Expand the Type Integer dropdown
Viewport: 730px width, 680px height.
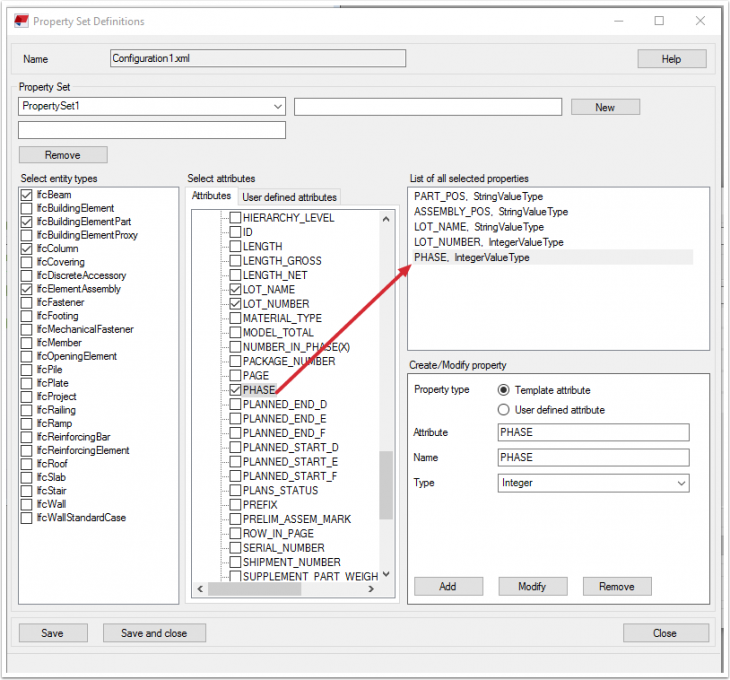[x=681, y=483]
